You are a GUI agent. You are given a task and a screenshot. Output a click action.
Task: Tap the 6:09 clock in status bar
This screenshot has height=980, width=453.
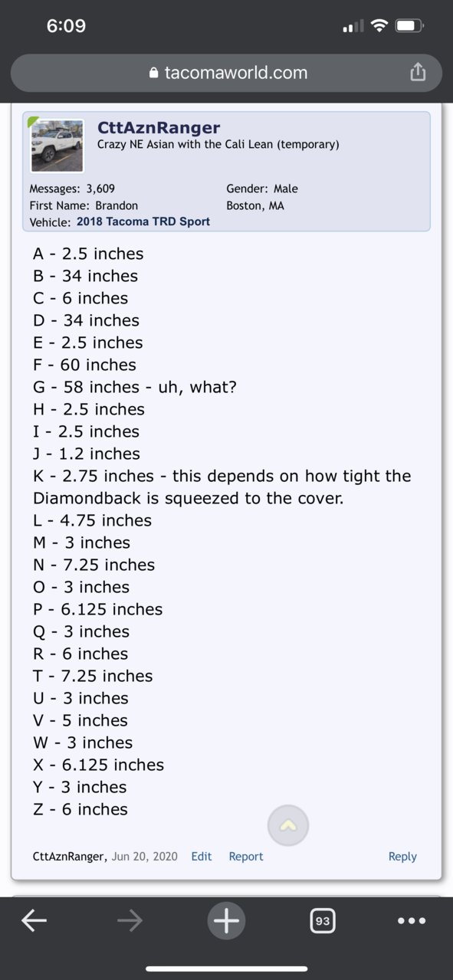click(x=66, y=26)
